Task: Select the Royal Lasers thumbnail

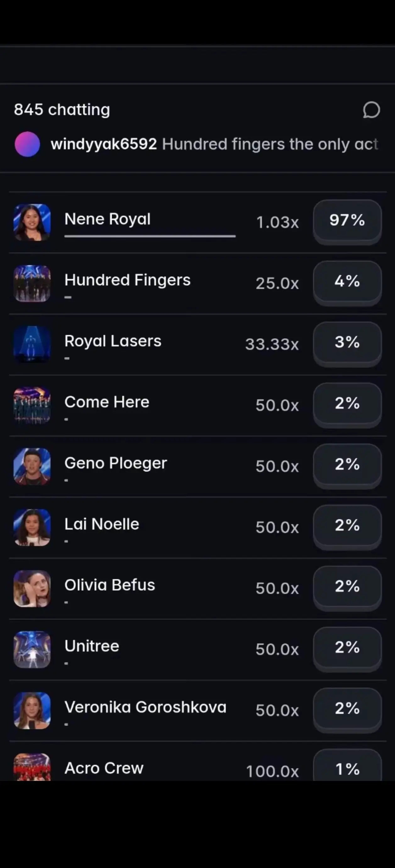Action: (x=32, y=344)
